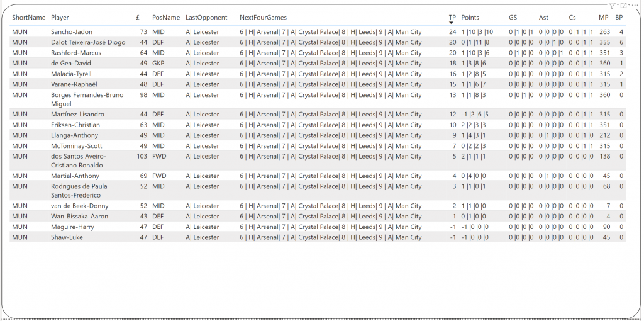This screenshot has height=321, width=644.
Task: Click the LastOpponent column header
Action: click(206, 18)
